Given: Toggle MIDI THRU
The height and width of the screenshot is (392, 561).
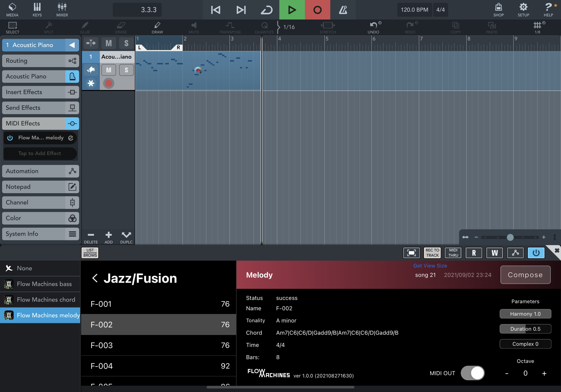Looking at the screenshot, I should coord(453,253).
